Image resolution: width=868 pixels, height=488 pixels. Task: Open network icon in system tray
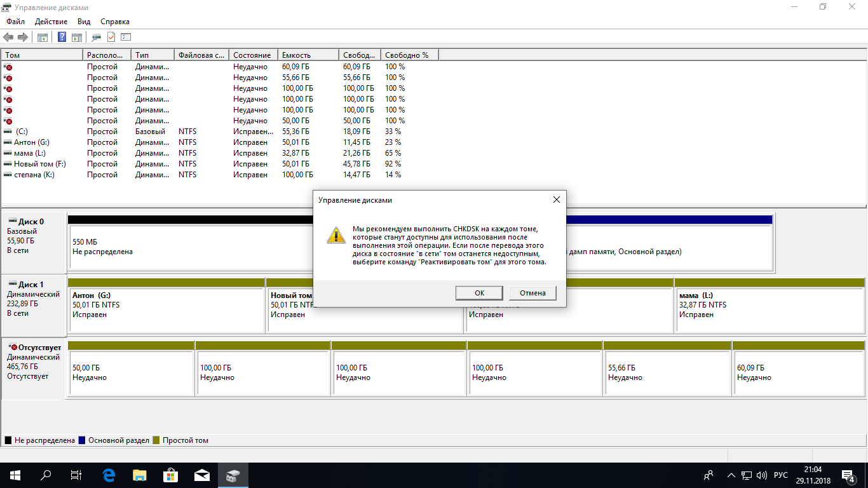pyautogui.click(x=747, y=475)
